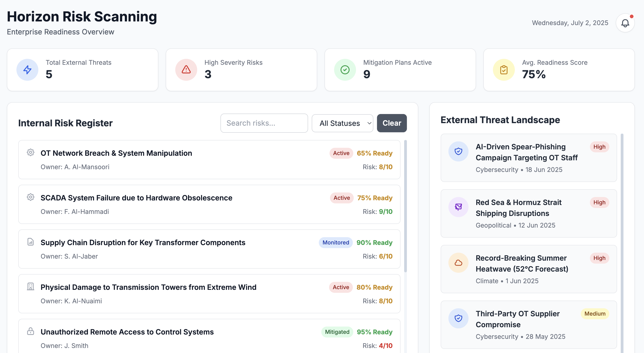Click lock icon beside Unauthorized Remote Access risk
The width and height of the screenshot is (644, 353).
coord(31,331)
